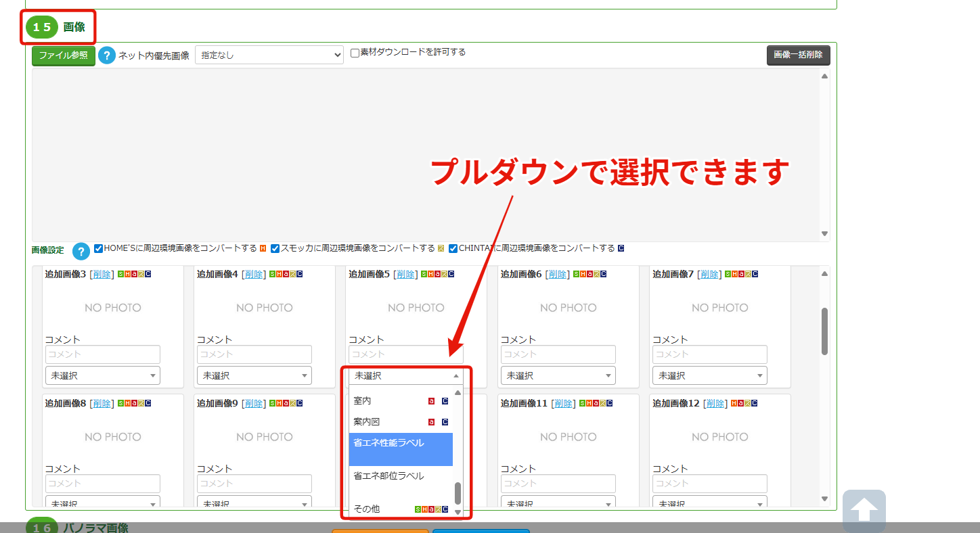The height and width of the screenshot is (533, 980).
Task: Click the comment field of 追加画像8
Action: coord(103,484)
